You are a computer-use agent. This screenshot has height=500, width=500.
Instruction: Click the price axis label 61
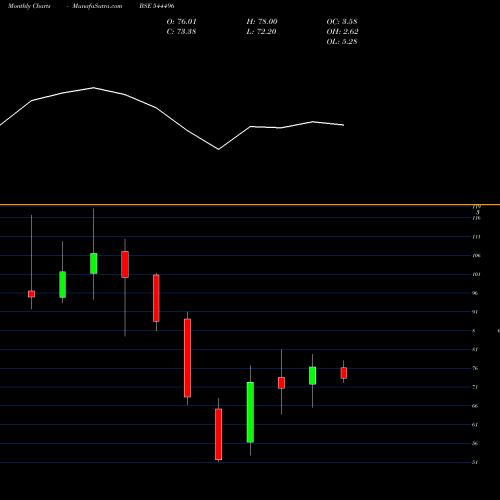tap(475, 425)
